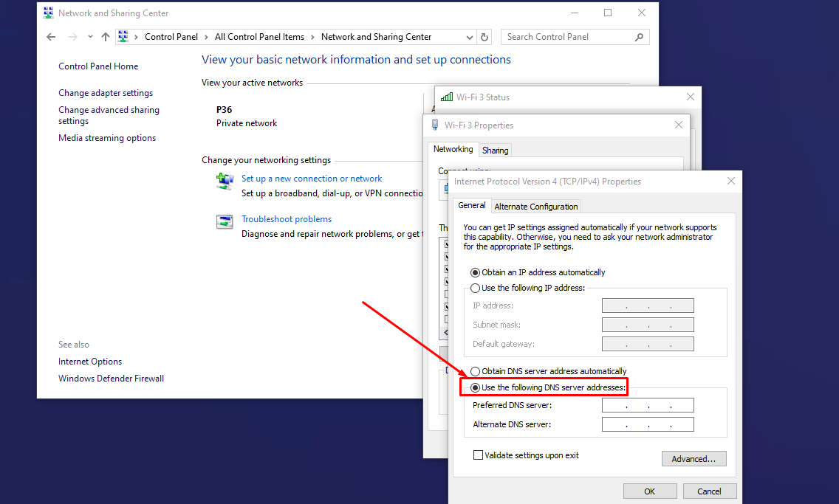Click the Control Panel icon in the breadcrumb bar
The width and height of the screenshot is (839, 504).
(x=124, y=36)
